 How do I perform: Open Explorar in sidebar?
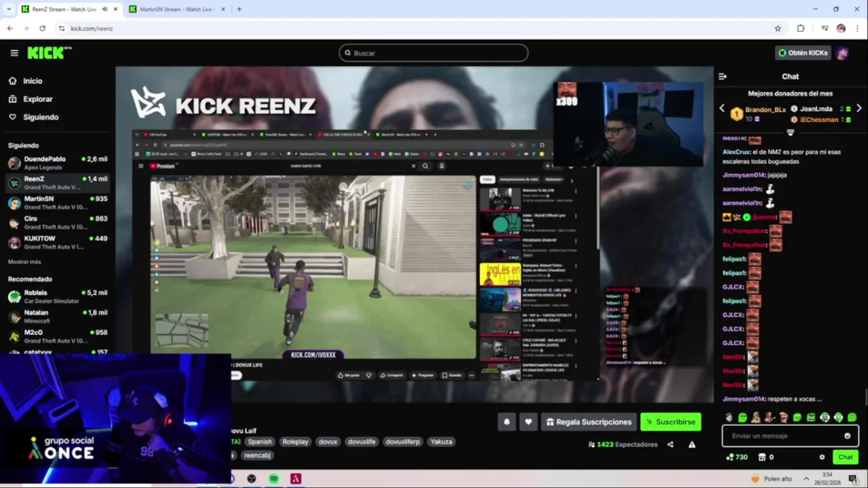(31, 99)
